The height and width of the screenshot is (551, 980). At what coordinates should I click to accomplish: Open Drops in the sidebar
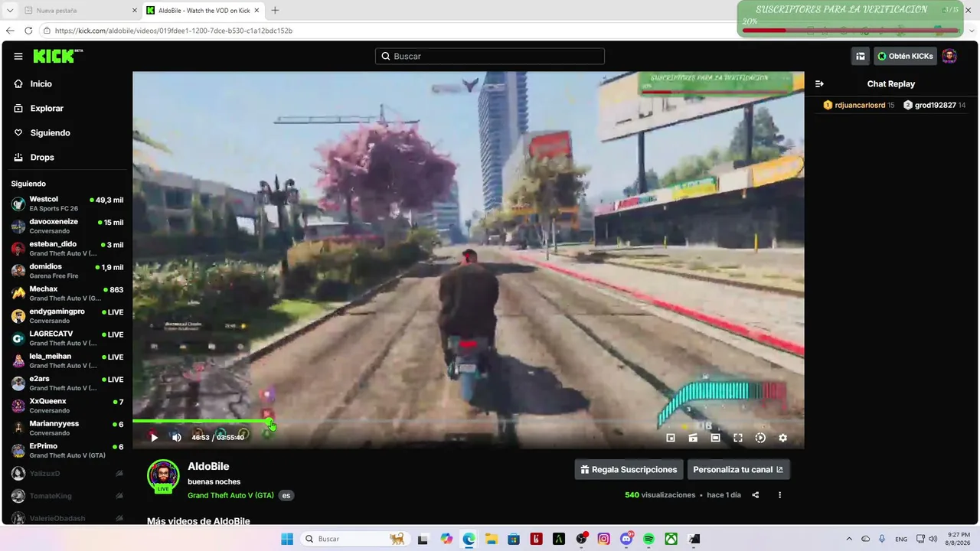pos(42,158)
